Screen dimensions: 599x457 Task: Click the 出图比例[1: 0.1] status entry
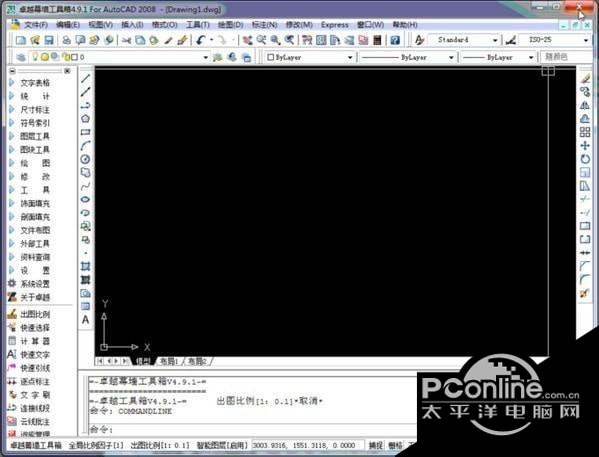tap(160, 445)
